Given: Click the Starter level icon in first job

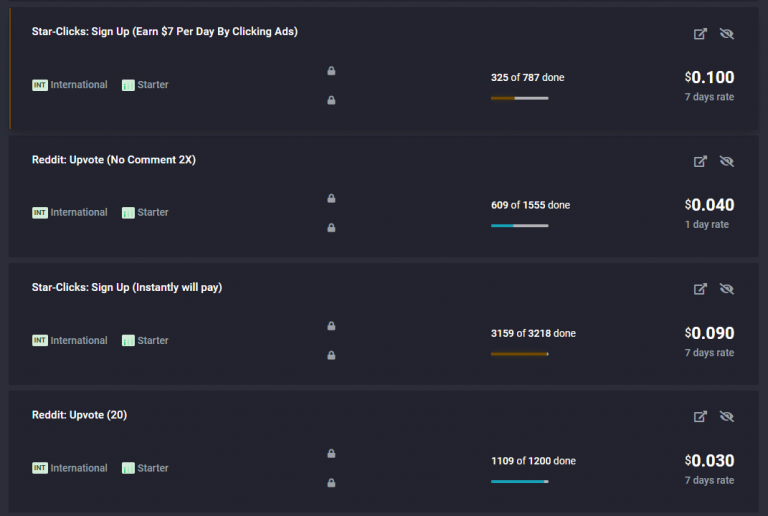Looking at the screenshot, I should click(128, 85).
